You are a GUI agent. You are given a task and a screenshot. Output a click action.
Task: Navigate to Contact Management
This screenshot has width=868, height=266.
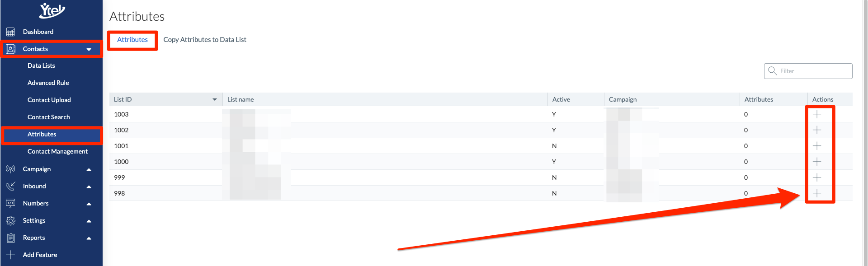57,151
